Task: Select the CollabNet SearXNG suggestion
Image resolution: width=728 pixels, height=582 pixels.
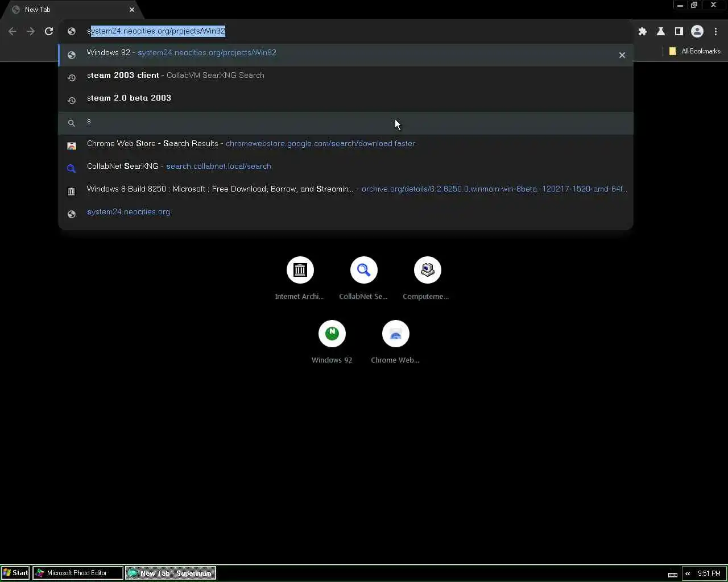Action: pyautogui.click(x=345, y=168)
